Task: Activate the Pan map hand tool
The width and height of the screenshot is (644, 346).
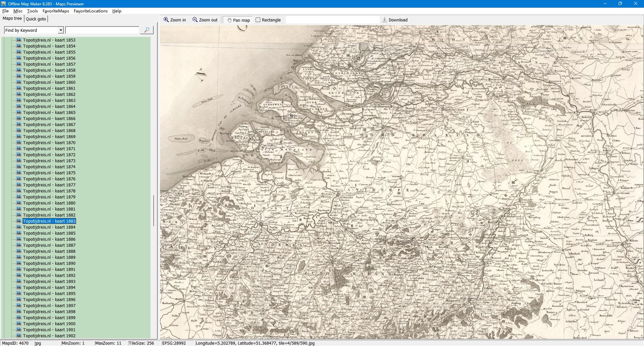Action: 238,20
